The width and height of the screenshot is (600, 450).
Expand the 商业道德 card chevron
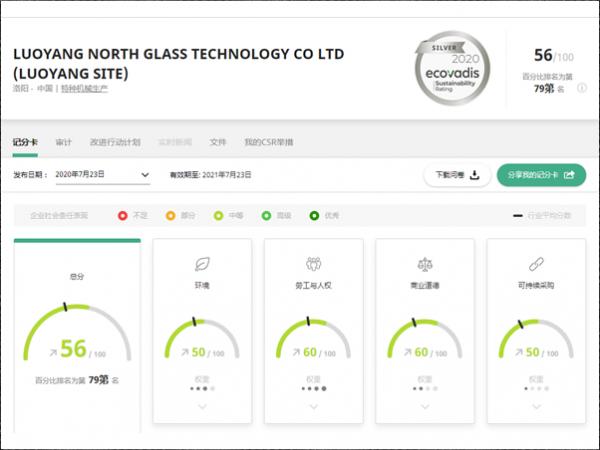(424, 407)
